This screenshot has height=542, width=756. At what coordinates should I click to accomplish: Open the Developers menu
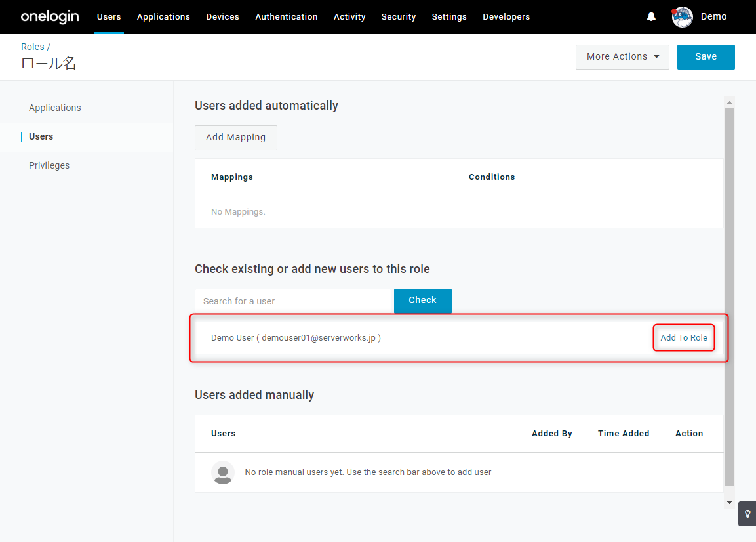(506, 17)
